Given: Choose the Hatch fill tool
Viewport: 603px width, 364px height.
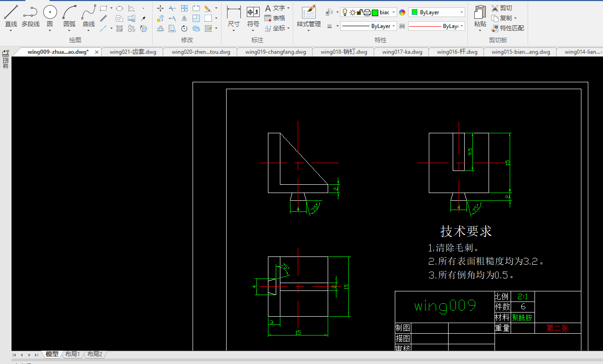Looking at the screenshot, I should click(119, 28).
